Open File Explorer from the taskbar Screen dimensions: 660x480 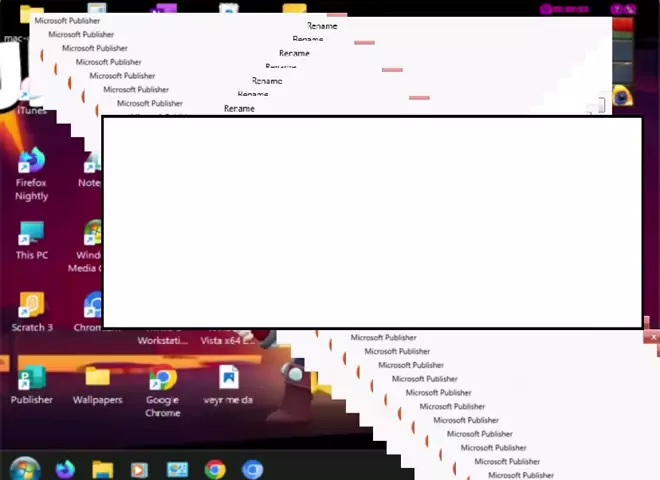coord(102,469)
